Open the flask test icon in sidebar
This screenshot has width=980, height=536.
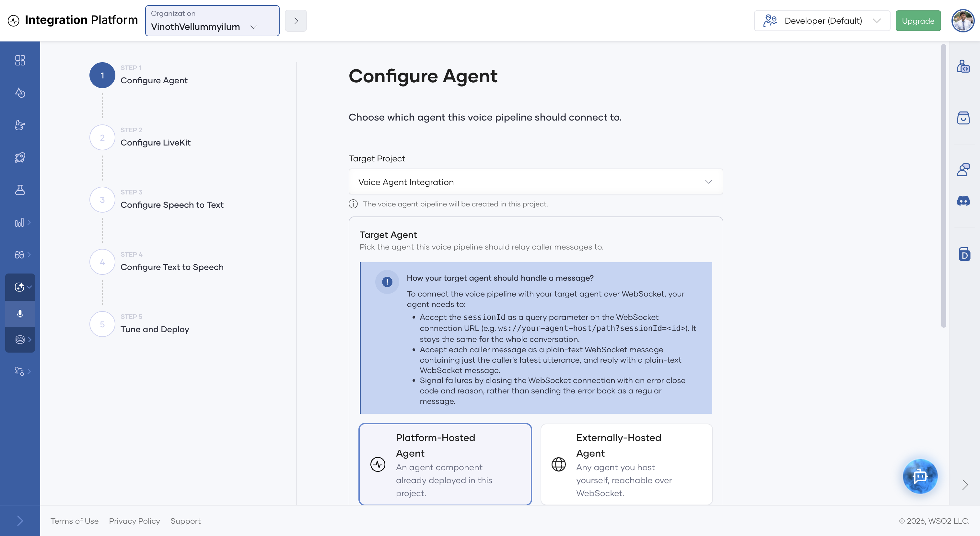[x=20, y=190]
